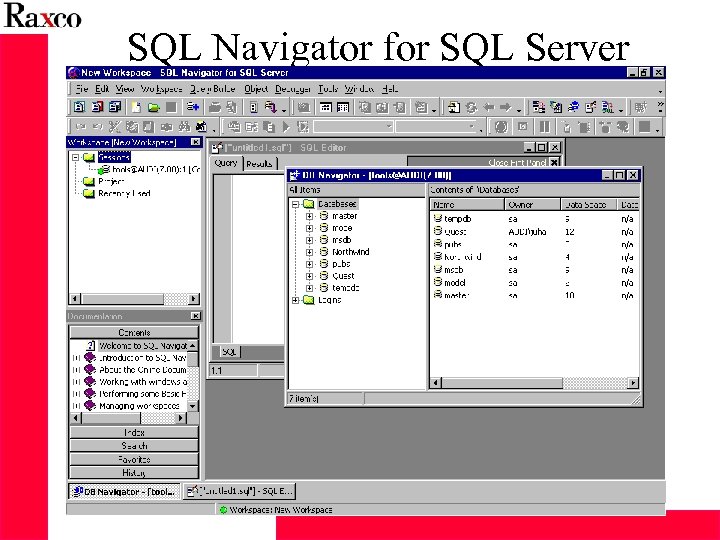Collapse the Databases folder node

pyautogui.click(x=295, y=204)
